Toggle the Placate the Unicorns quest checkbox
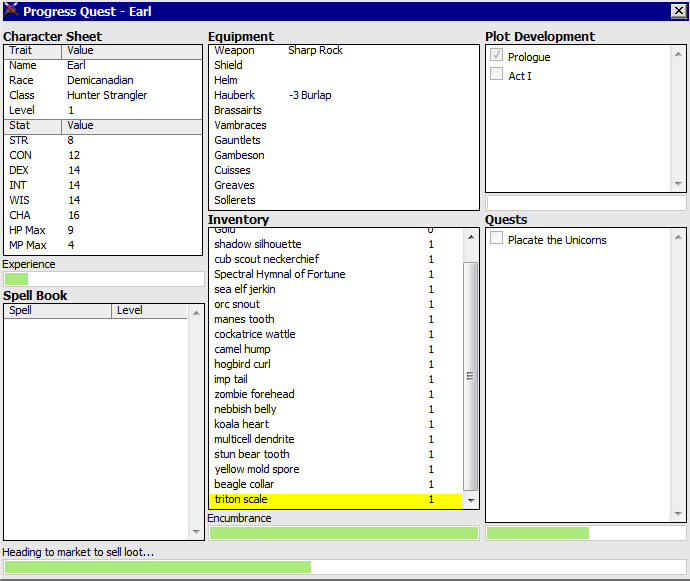 (x=496, y=238)
